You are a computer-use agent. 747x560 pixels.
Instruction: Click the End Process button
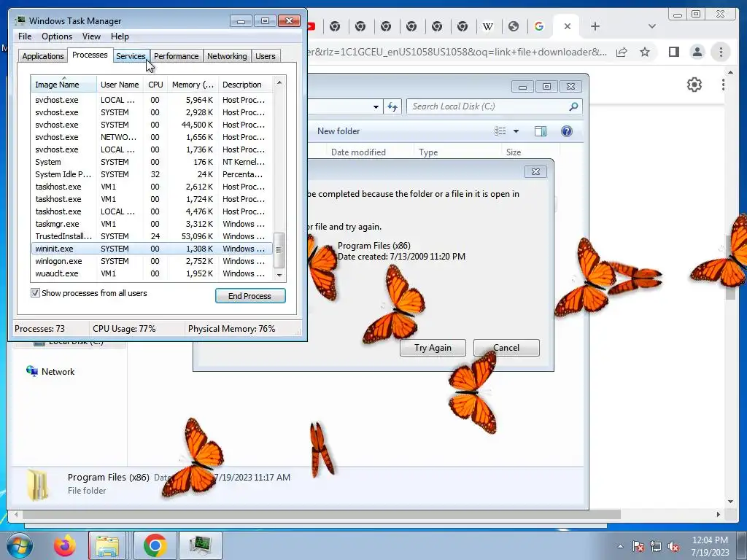point(250,296)
